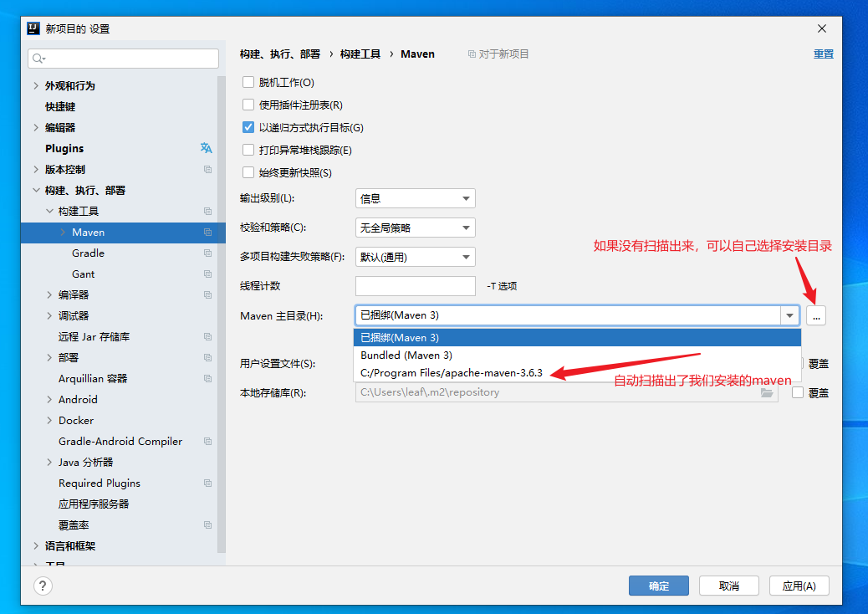This screenshot has height=614, width=868.
Task: Enable 覆盖 next to local repository path
Action: [x=797, y=392]
